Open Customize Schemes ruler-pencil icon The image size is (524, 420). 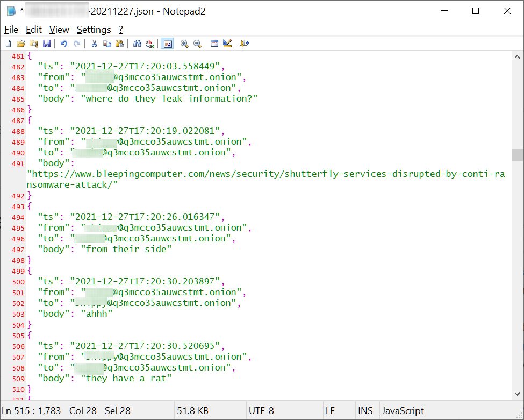pos(227,44)
